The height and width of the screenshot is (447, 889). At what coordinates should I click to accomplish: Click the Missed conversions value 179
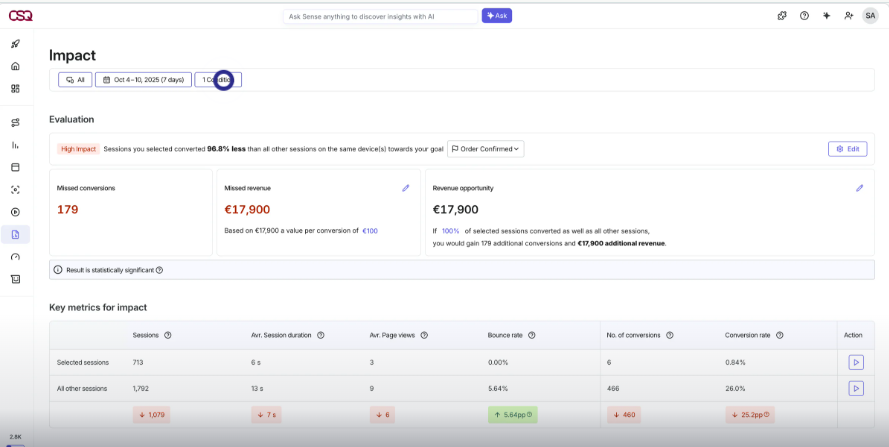pos(67,210)
